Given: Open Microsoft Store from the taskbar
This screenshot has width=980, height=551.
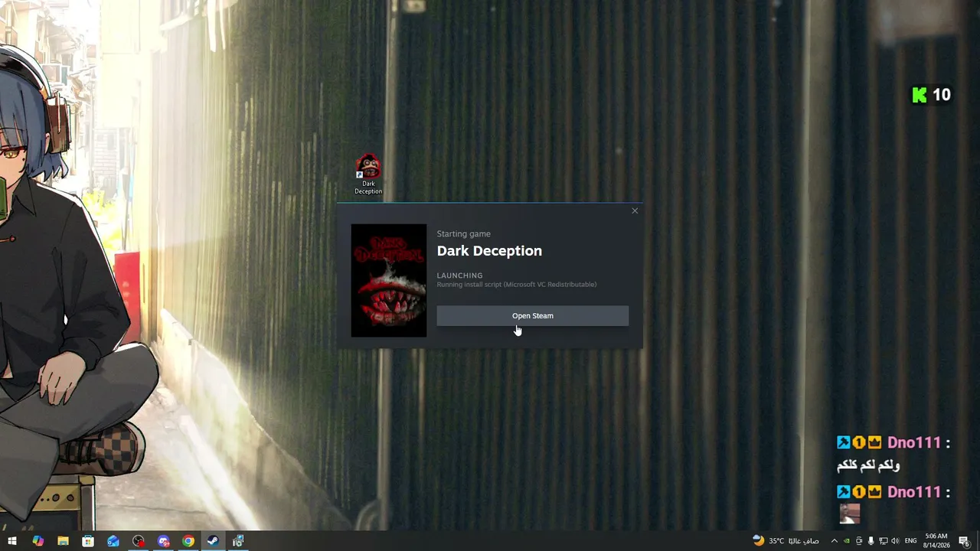Looking at the screenshot, I should coord(88,541).
